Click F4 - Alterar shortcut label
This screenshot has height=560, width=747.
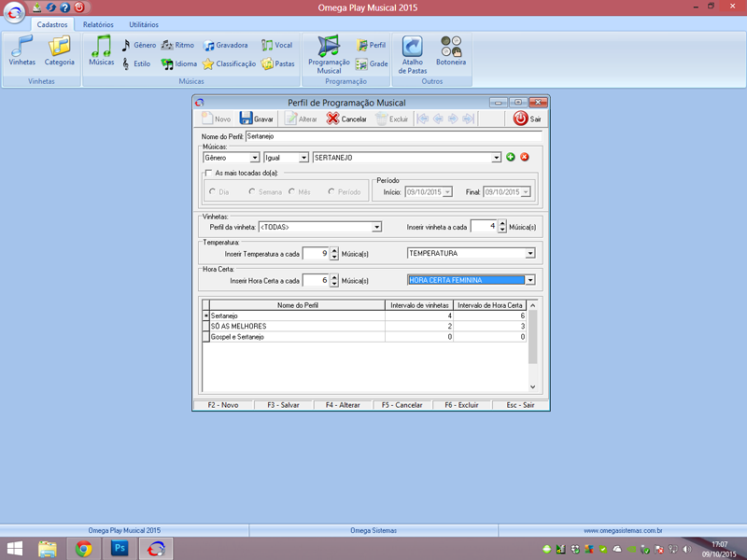(x=343, y=405)
